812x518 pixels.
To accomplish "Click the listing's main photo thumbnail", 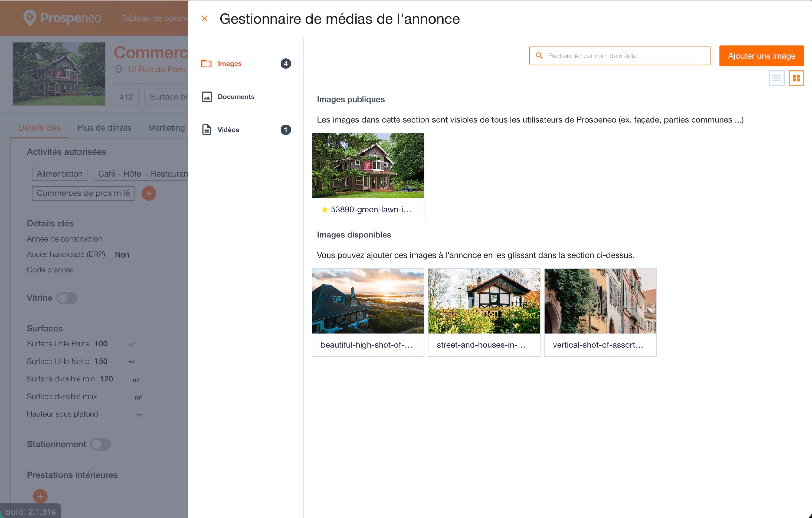I will pyautogui.click(x=59, y=74).
